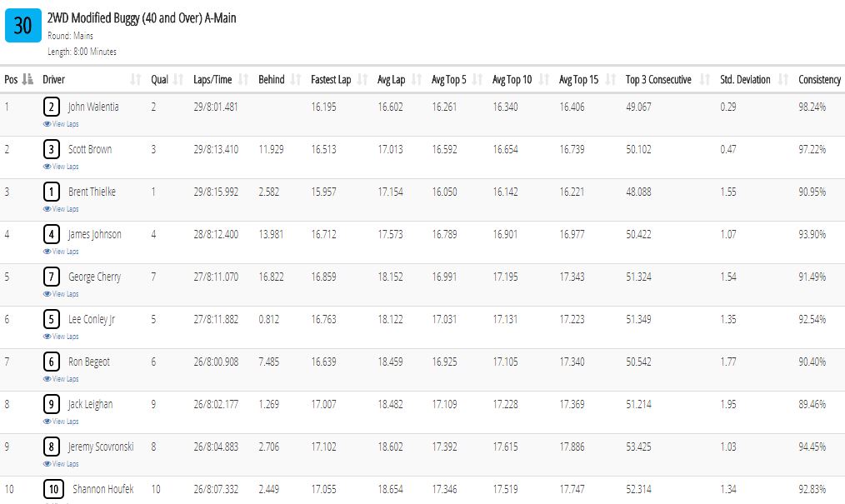Open View Laps for Ron Begeot
Viewport: 845px width, 504px height.
(x=61, y=379)
